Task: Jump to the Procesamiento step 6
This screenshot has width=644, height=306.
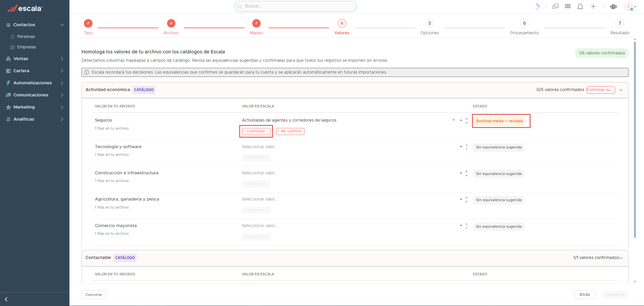Action: click(x=525, y=27)
